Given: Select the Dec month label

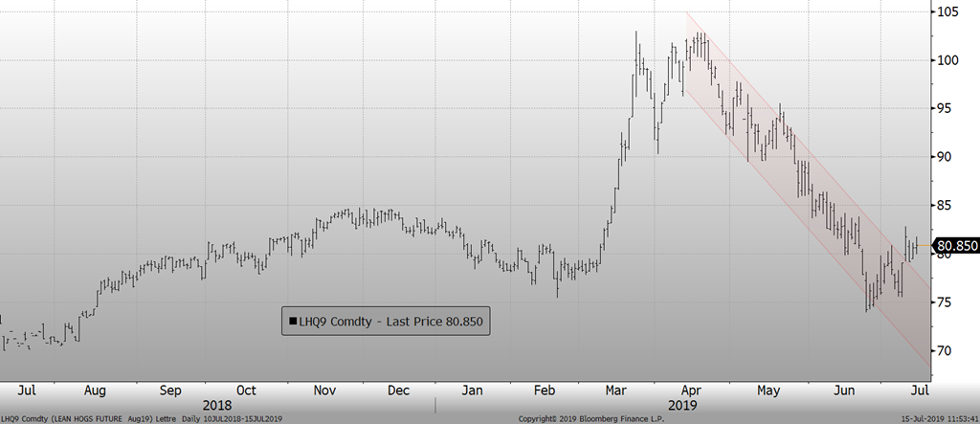Looking at the screenshot, I should (399, 391).
